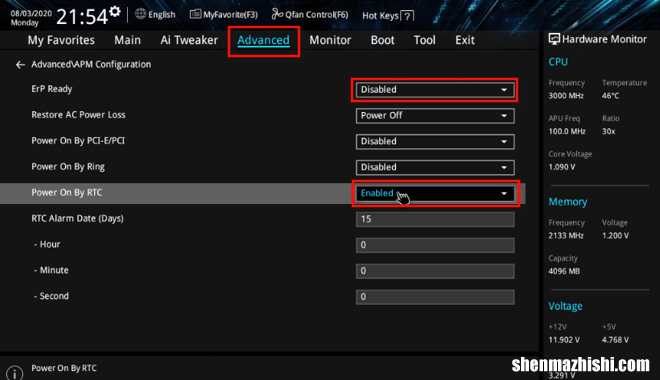This screenshot has width=660, height=380.
Task: Select the Restore AC Power Loss label
Action: pos(78,115)
